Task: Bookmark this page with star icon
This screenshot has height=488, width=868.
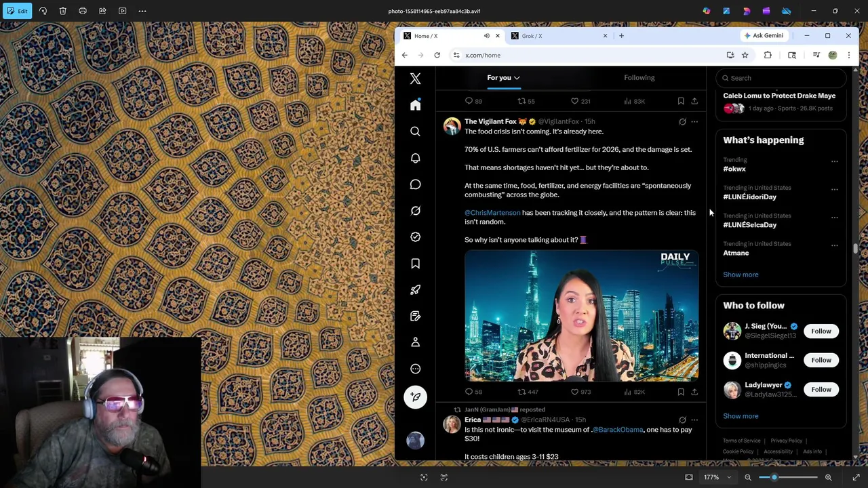Action: [745, 55]
